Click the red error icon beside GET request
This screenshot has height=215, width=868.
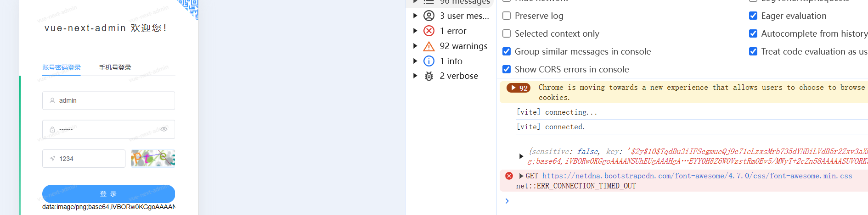click(x=509, y=176)
